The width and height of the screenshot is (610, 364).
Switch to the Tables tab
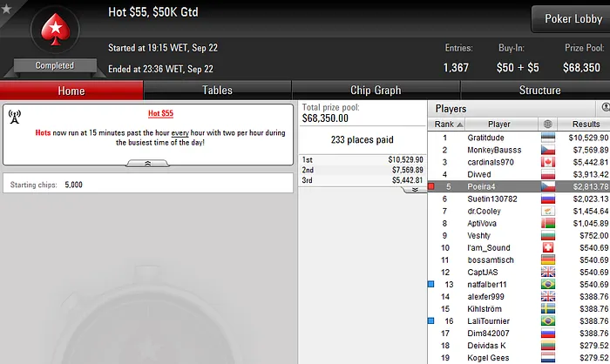pyautogui.click(x=218, y=91)
